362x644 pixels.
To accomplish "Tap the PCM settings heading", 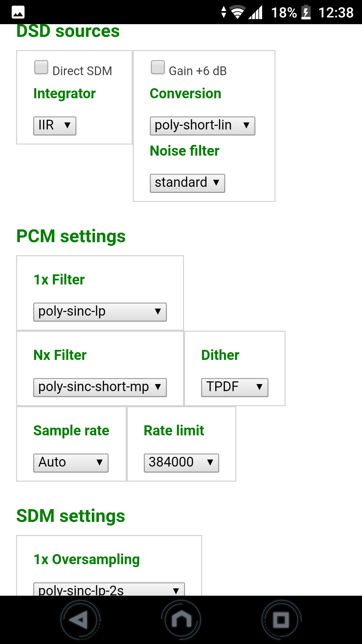I will 71,236.
